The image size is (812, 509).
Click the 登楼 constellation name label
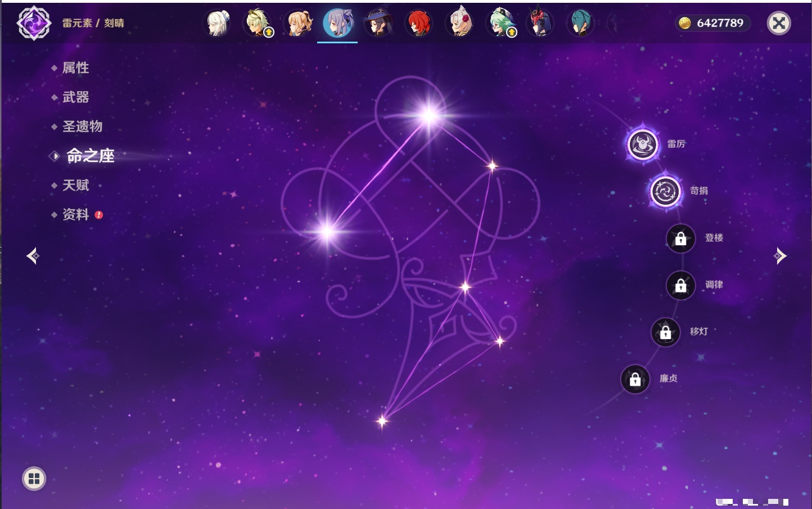point(714,238)
